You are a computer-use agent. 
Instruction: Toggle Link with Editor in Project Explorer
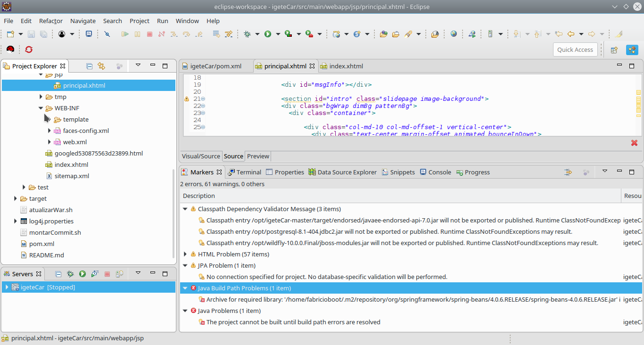(x=101, y=66)
